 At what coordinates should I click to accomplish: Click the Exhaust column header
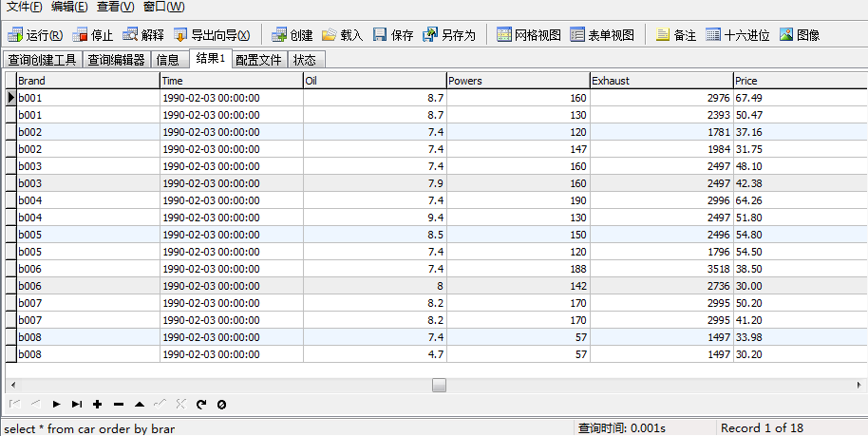(662, 81)
